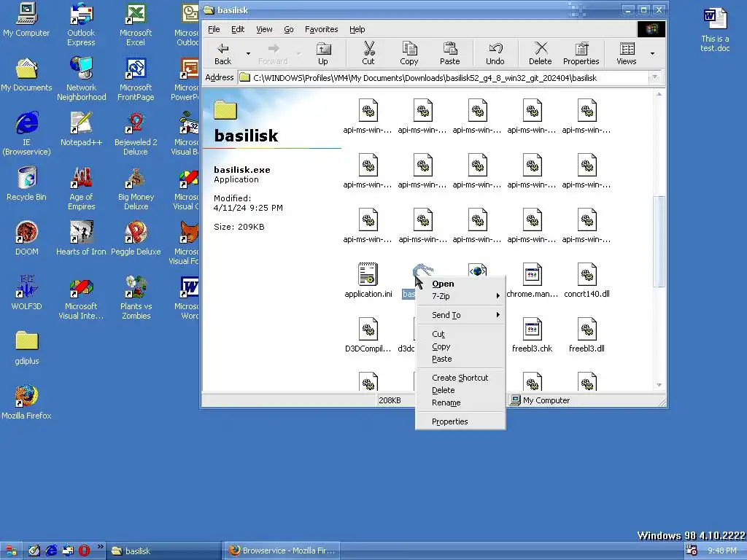This screenshot has width=747, height=560.
Task: Open Properties from the toolbar
Action: pyautogui.click(x=581, y=52)
